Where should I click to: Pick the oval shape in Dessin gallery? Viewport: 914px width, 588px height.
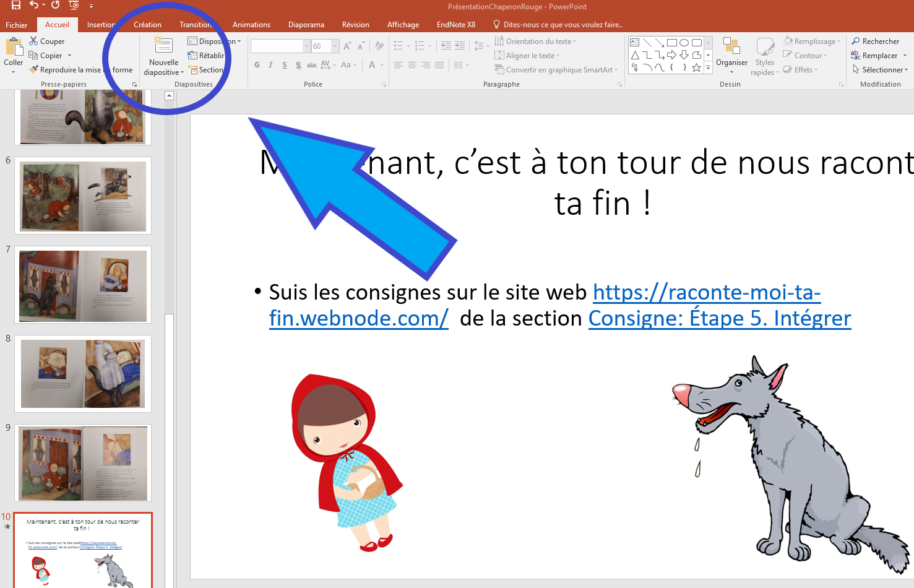pos(684,43)
